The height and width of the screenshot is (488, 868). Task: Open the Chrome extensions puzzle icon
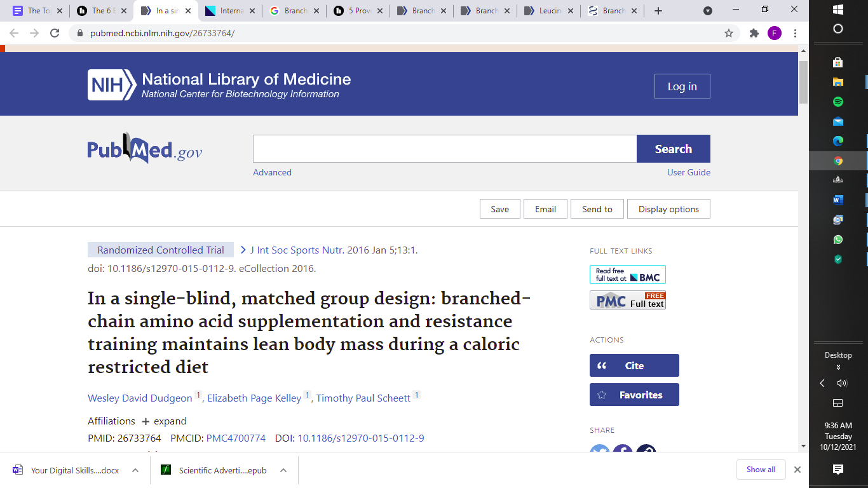(x=754, y=33)
